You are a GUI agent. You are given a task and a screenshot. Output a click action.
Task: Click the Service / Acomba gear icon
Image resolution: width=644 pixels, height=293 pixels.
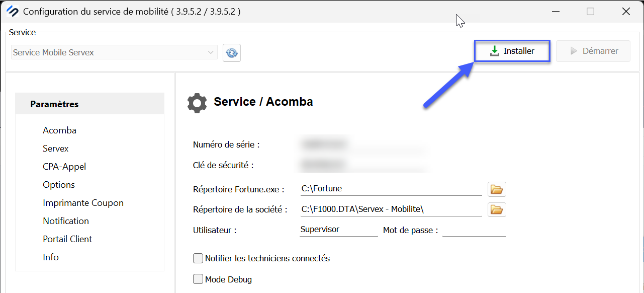pyautogui.click(x=197, y=103)
